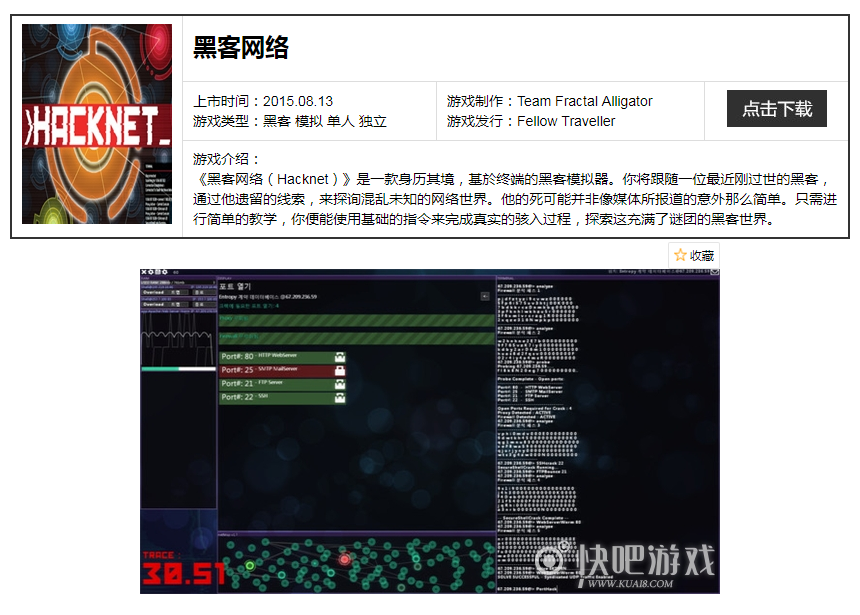Select the 上市时间：2015.08.13 release date text
Image resolution: width=860 pixels, height=615 pixels.
pos(263,101)
